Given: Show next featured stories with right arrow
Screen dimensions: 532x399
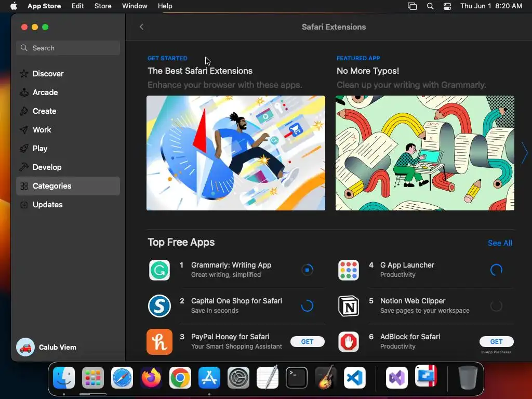Looking at the screenshot, I should click(525, 153).
